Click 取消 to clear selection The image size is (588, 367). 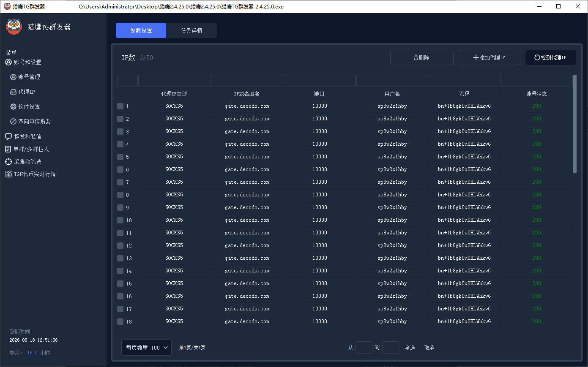pyautogui.click(x=429, y=348)
